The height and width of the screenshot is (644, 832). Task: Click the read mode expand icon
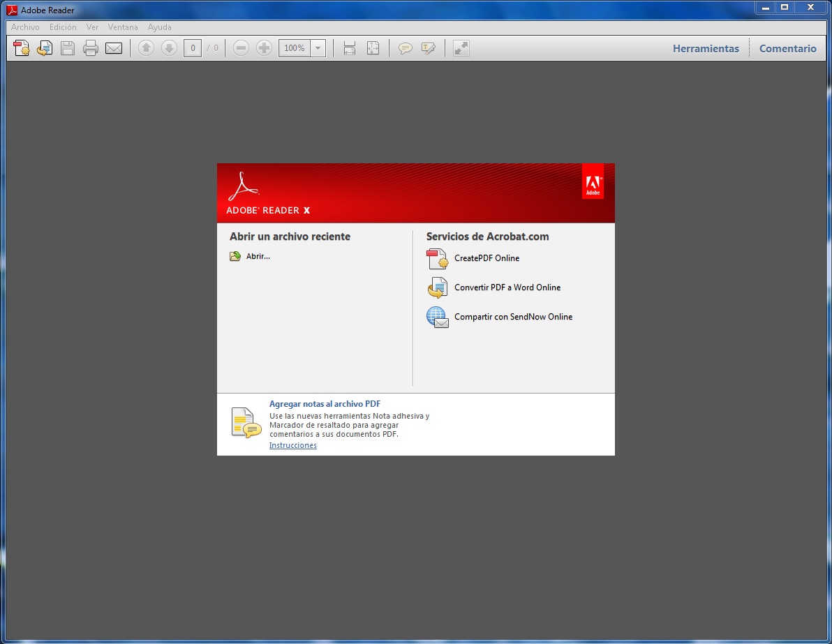tap(461, 48)
